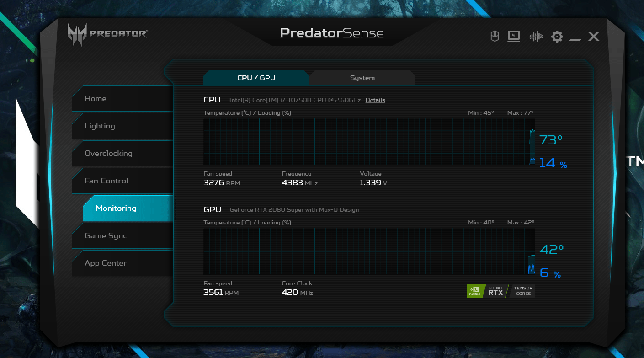Minimize the PredatorSense window
This screenshot has height=358, width=644.
pos(575,37)
